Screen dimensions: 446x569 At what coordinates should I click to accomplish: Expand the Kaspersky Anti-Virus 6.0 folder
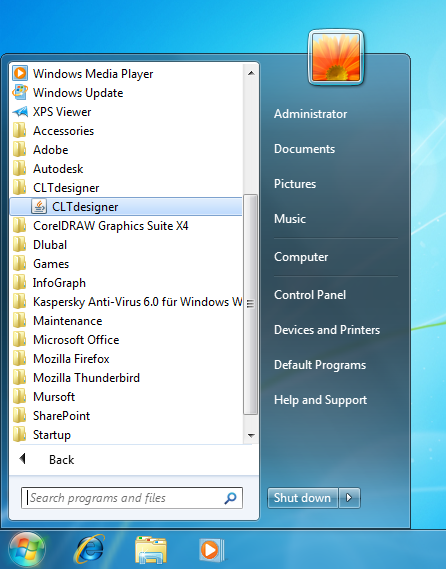click(126, 302)
